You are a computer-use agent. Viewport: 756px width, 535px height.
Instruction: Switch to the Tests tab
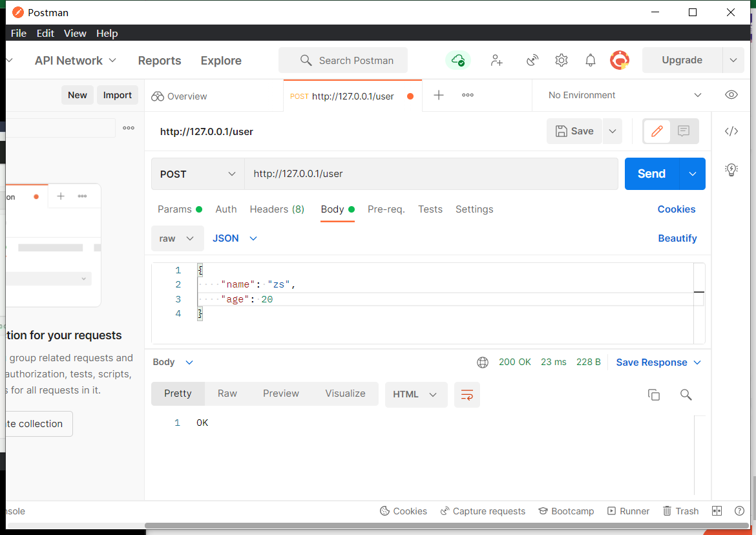coord(430,209)
